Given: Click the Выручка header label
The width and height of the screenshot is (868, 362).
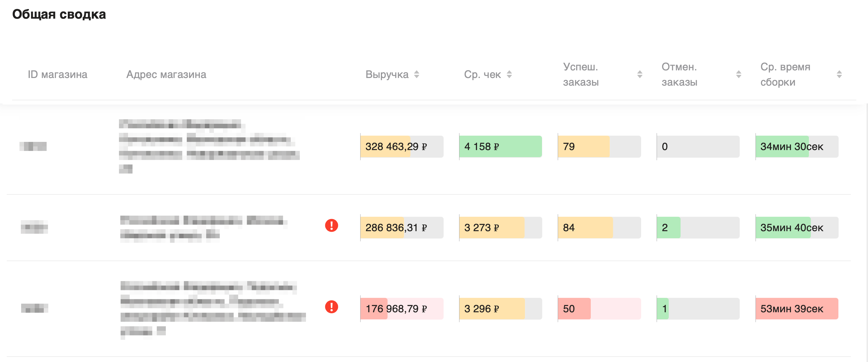Looking at the screenshot, I should tap(387, 74).
